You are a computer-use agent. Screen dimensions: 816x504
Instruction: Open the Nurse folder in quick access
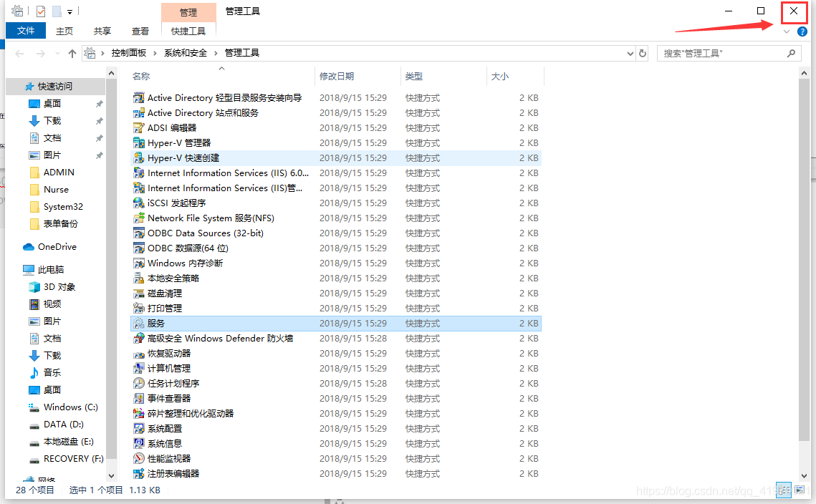[x=56, y=189]
